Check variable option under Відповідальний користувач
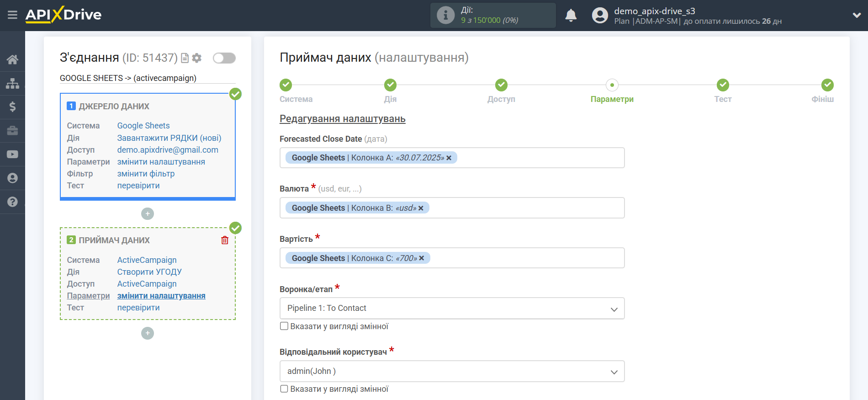 pyautogui.click(x=284, y=389)
